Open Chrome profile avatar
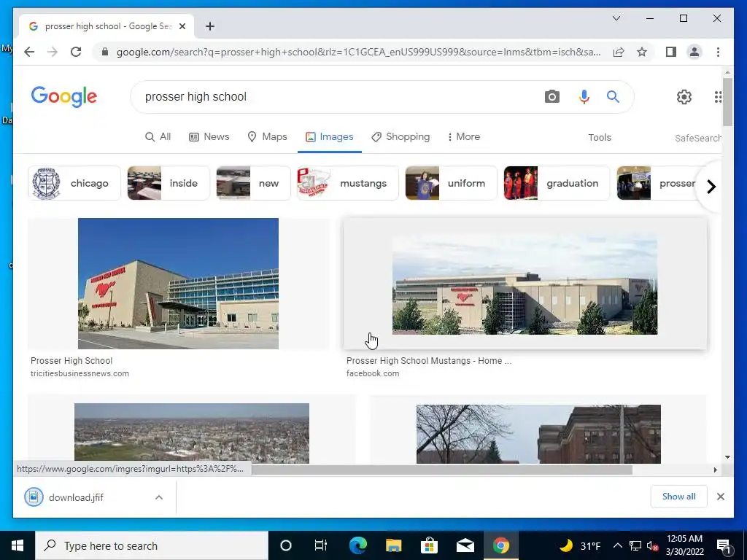The image size is (747, 560). point(694,52)
